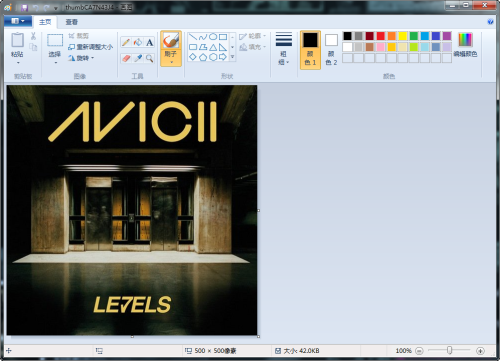
Task: Click the Cut scissors icon
Action: click(33, 36)
